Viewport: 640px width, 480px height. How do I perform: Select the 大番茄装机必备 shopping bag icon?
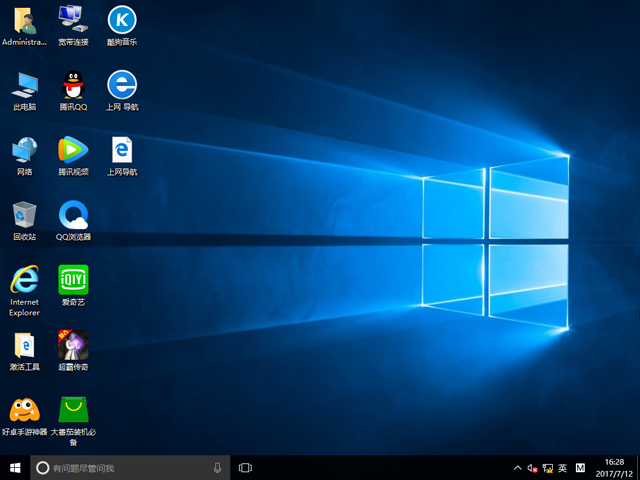click(72, 410)
